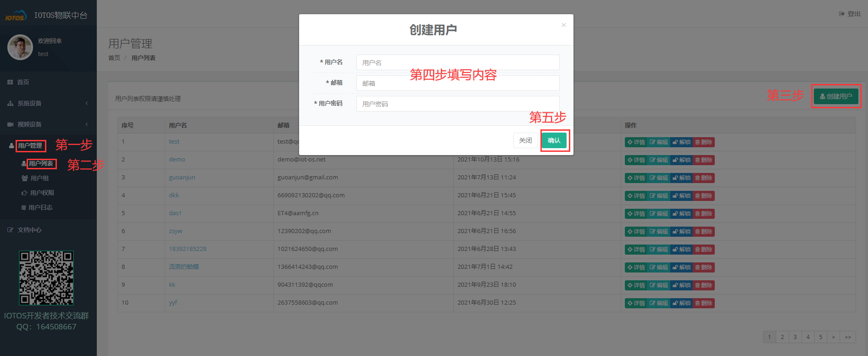Open 文档中心 in the sidebar
The image size is (868, 356).
coord(29,230)
